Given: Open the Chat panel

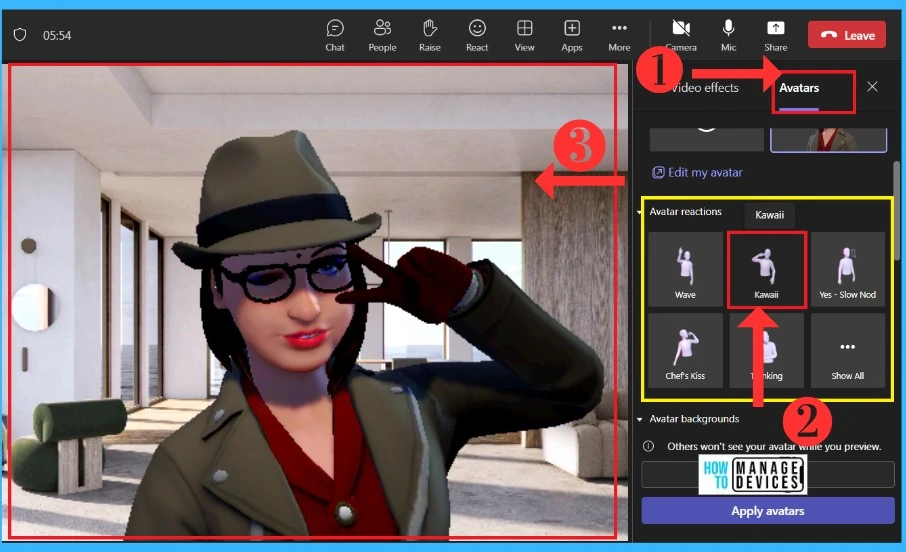Looking at the screenshot, I should click(335, 34).
